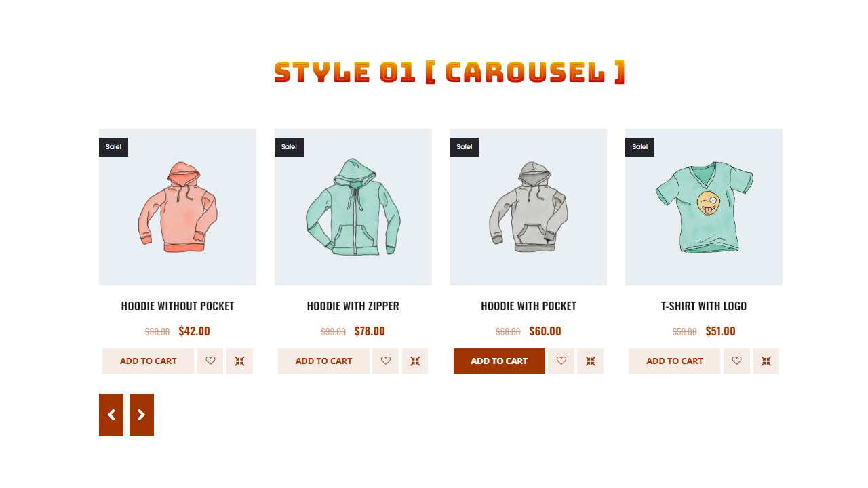View the pink hoodie product image
This screenshot has width=868, height=488.
(x=178, y=207)
